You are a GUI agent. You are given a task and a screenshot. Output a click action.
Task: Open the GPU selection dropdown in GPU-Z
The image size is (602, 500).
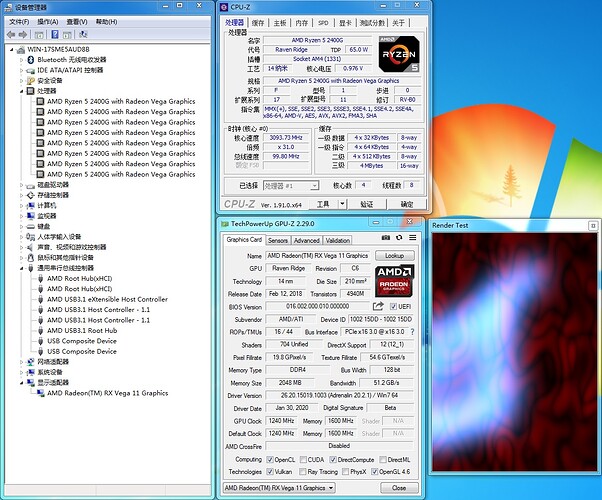point(279,488)
